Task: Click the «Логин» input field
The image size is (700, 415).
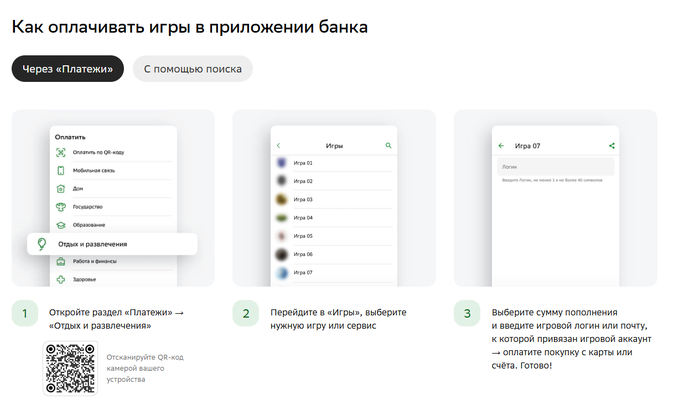Action: [x=556, y=167]
